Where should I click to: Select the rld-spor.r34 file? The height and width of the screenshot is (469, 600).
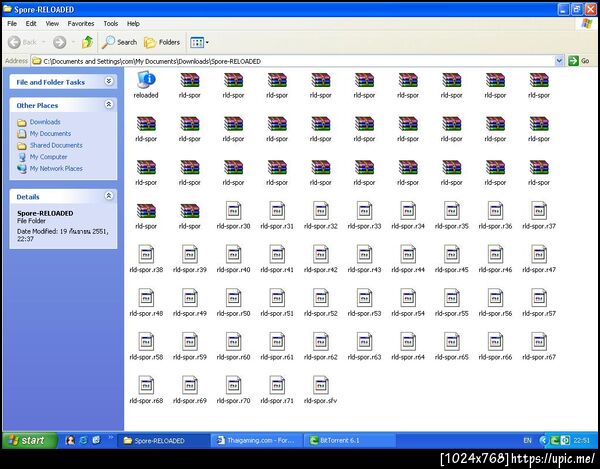tap(408, 215)
